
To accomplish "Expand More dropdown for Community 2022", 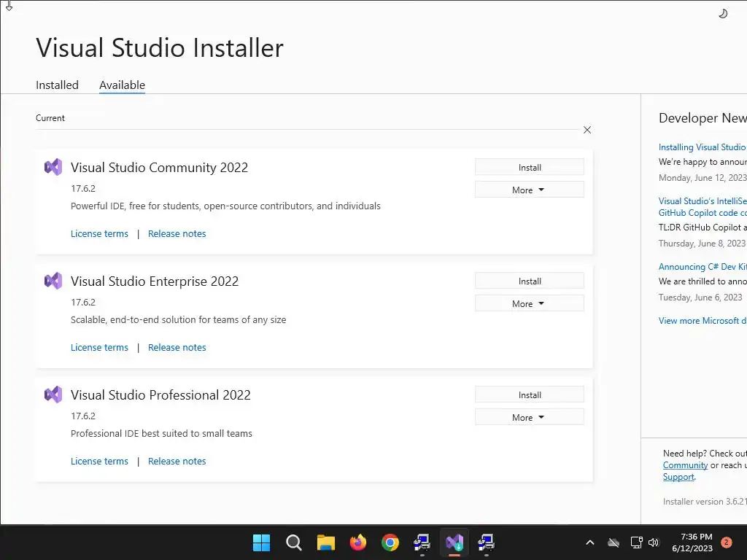I will (x=529, y=190).
